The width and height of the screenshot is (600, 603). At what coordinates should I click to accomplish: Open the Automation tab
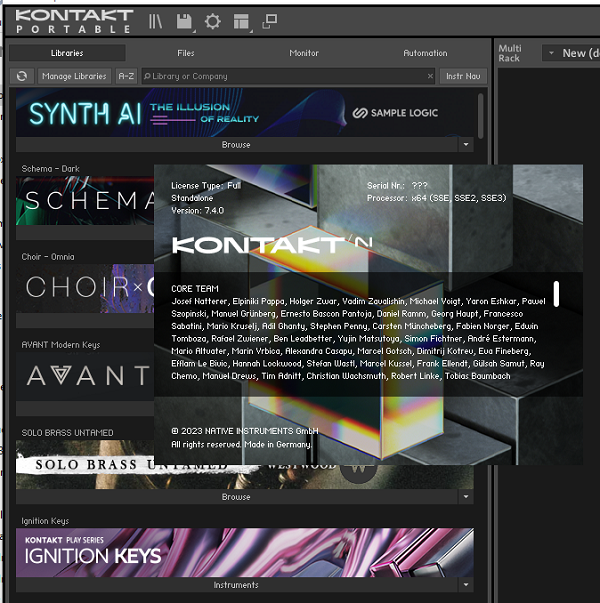click(x=425, y=53)
